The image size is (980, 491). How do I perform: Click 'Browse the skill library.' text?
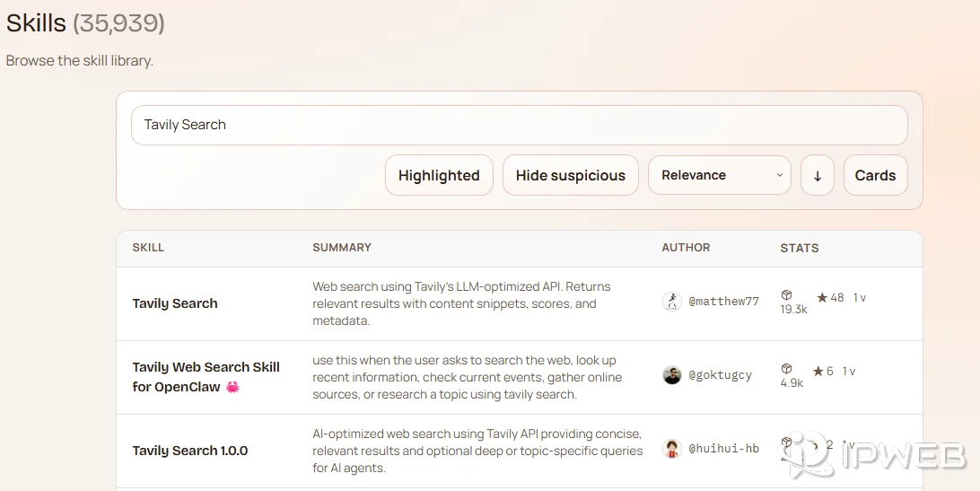pos(79,61)
